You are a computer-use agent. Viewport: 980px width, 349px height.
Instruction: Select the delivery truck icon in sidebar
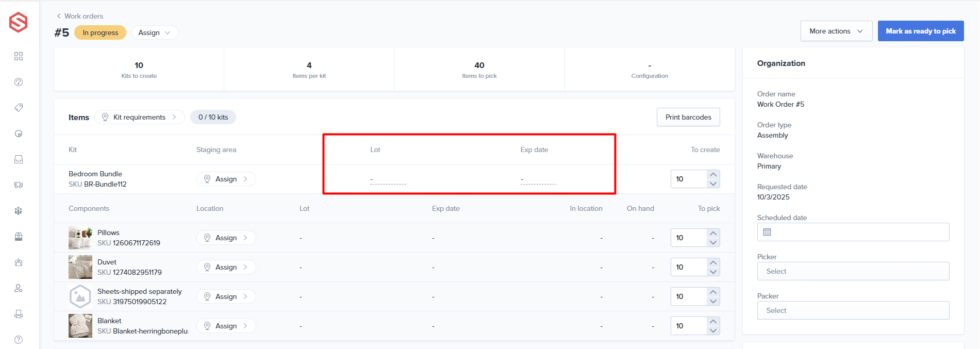[19, 185]
